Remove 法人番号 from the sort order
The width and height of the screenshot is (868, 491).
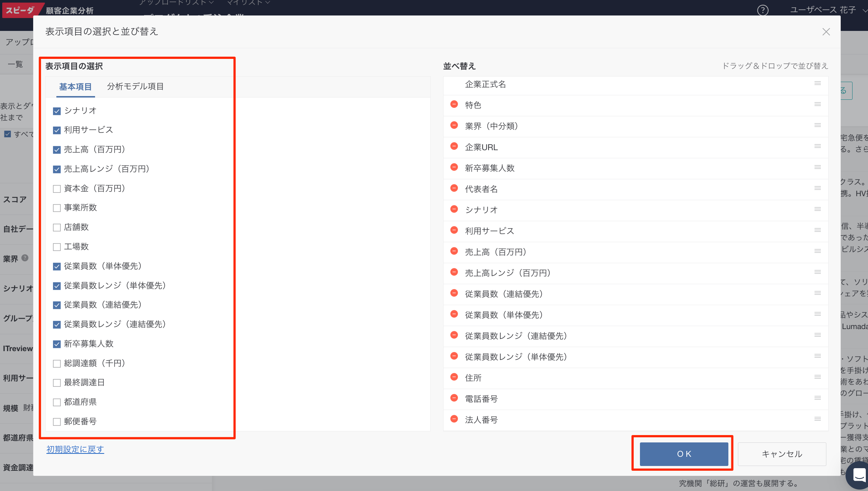[x=454, y=419]
